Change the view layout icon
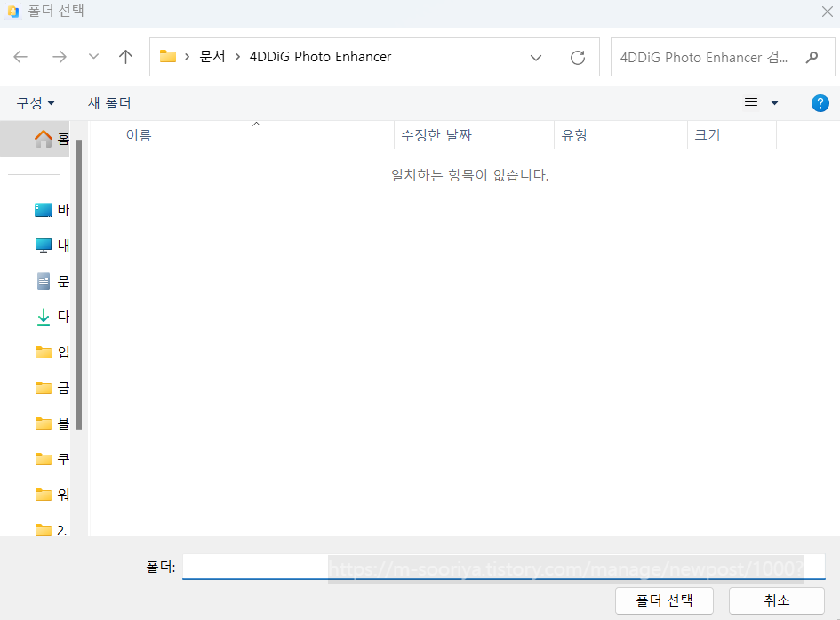Viewport: 840px width, 620px height. [751, 103]
